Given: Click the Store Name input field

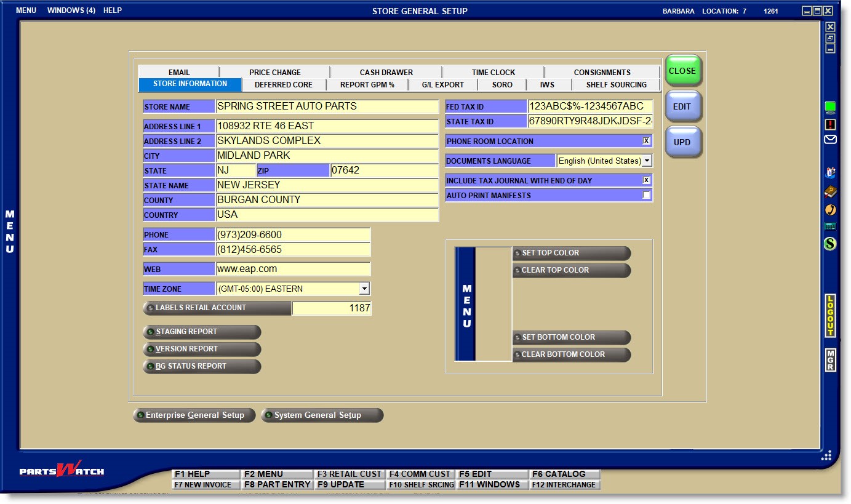Looking at the screenshot, I should 327,107.
